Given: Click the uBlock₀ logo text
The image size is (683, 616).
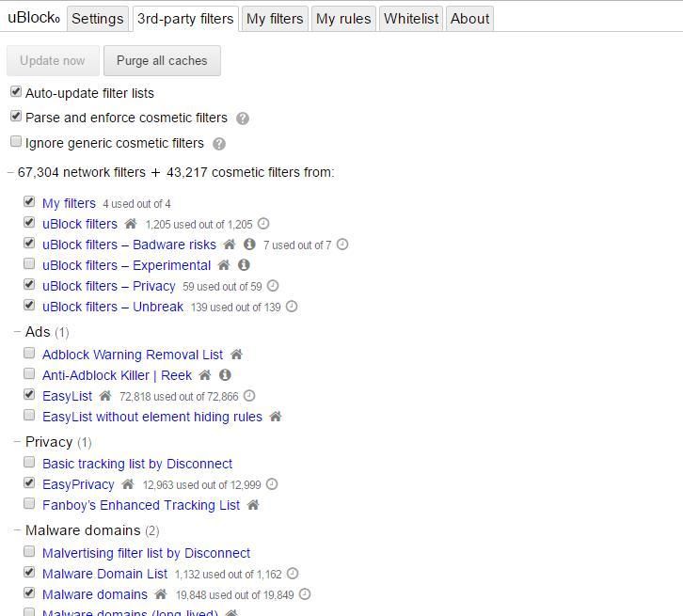Looking at the screenshot, I should (34, 18).
